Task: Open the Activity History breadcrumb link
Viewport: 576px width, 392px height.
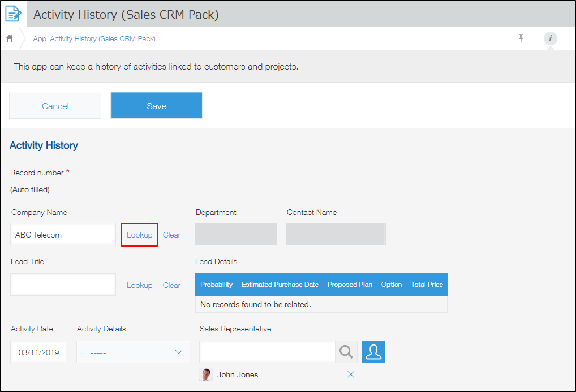Action: tap(102, 38)
